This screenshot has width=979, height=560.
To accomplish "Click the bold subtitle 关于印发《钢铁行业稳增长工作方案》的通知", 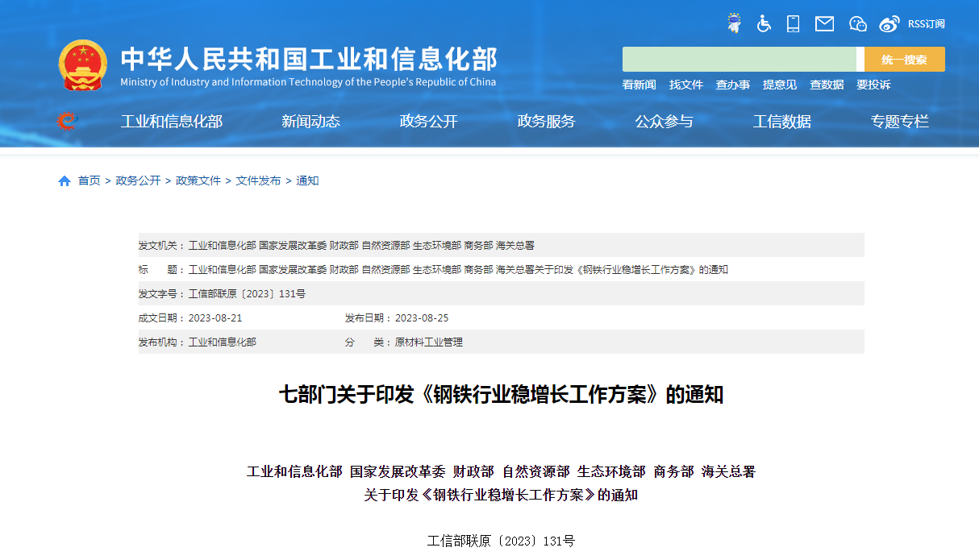I will (x=501, y=495).
